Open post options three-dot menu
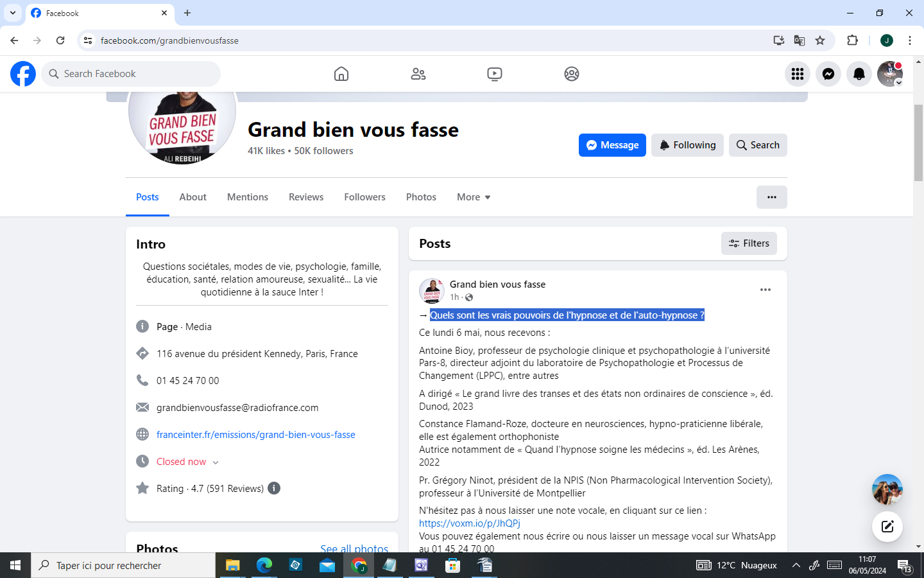Screen dimensions: 924x578 (x=766, y=290)
